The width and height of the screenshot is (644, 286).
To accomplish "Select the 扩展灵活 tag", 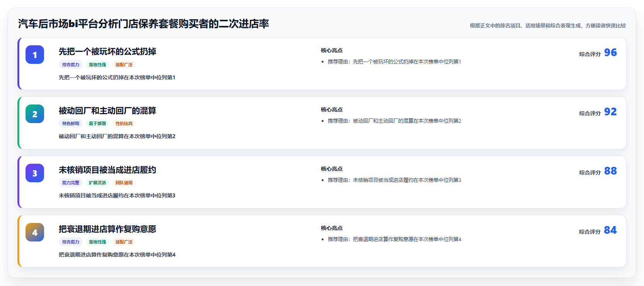I will [97, 183].
